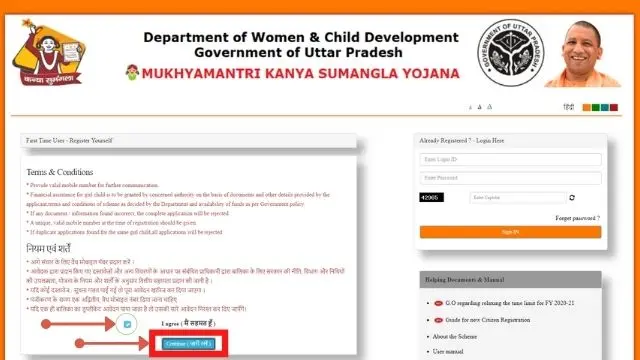Viewport: 640px width, 360px height.
Task: Click the 'MUKHYAMANTRI KANYA SUMANGLA YOJANA' title
Action: click(x=300, y=73)
